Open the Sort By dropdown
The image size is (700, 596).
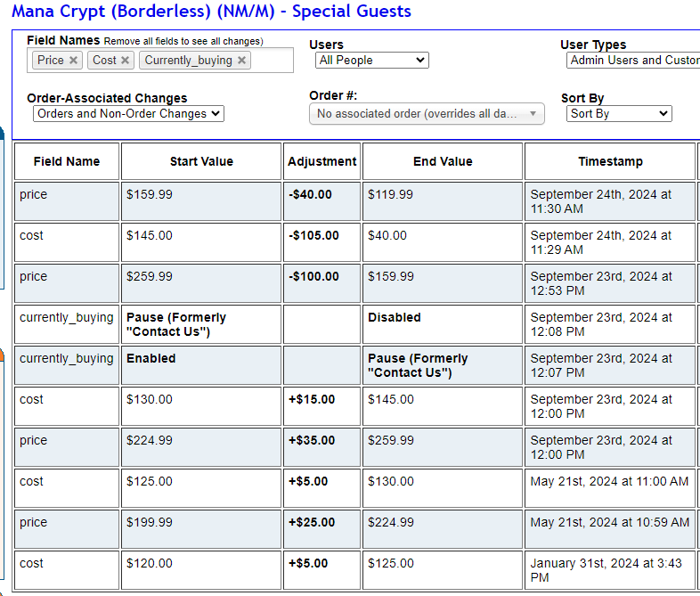click(619, 114)
